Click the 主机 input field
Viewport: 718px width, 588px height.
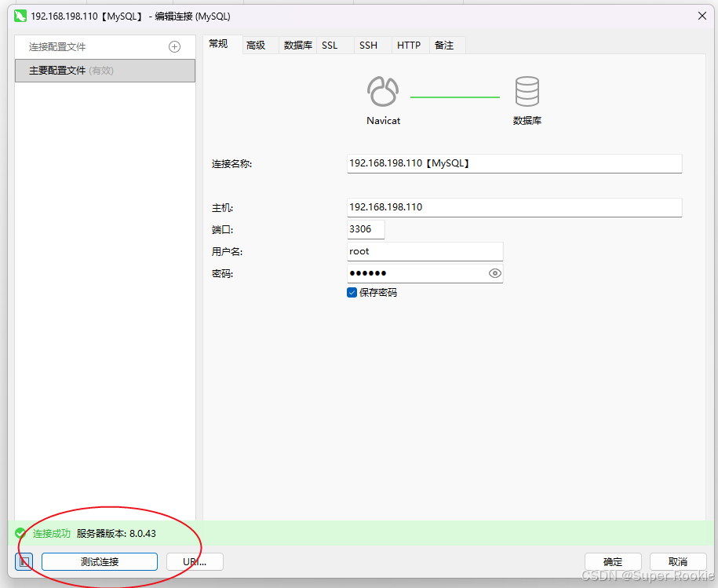(x=514, y=207)
